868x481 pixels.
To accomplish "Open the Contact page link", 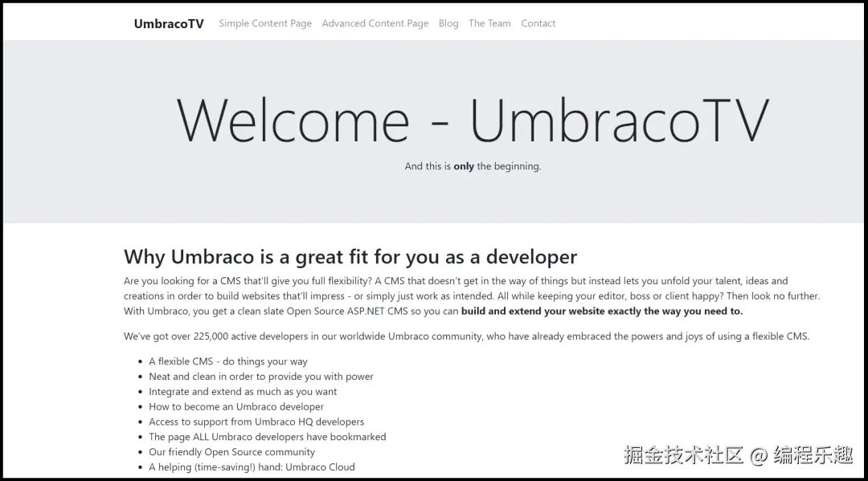I will (x=538, y=23).
